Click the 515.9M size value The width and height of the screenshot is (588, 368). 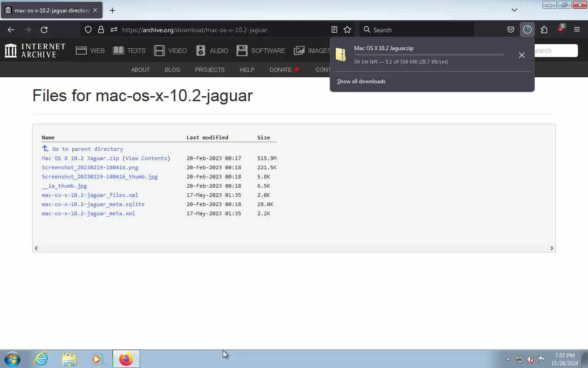pyautogui.click(x=267, y=158)
